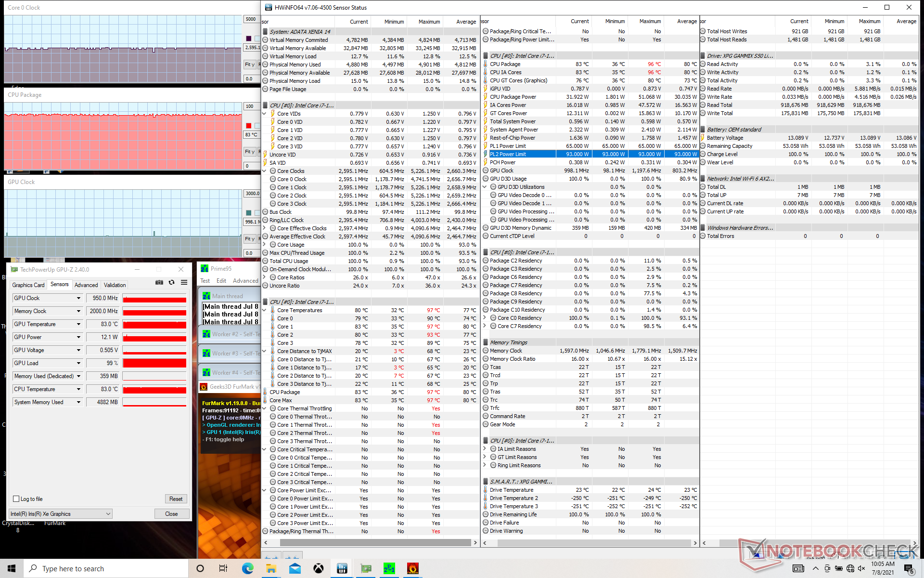Click the network tray icon
This screenshot has width=924, height=578.
(850, 568)
